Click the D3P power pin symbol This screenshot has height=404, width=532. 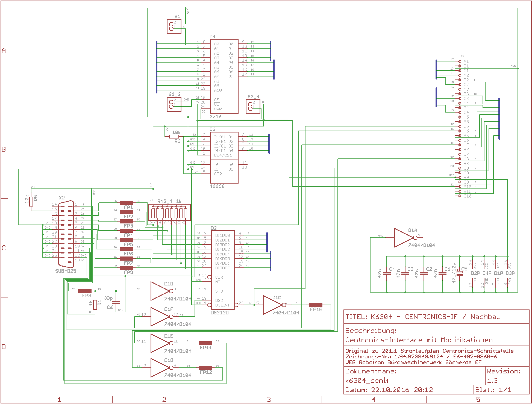(508, 273)
